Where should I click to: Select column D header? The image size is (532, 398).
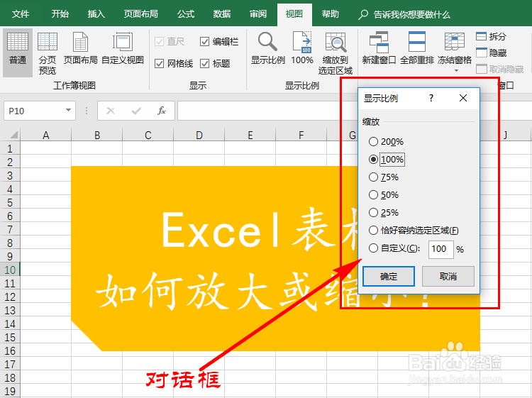[x=199, y=135]
